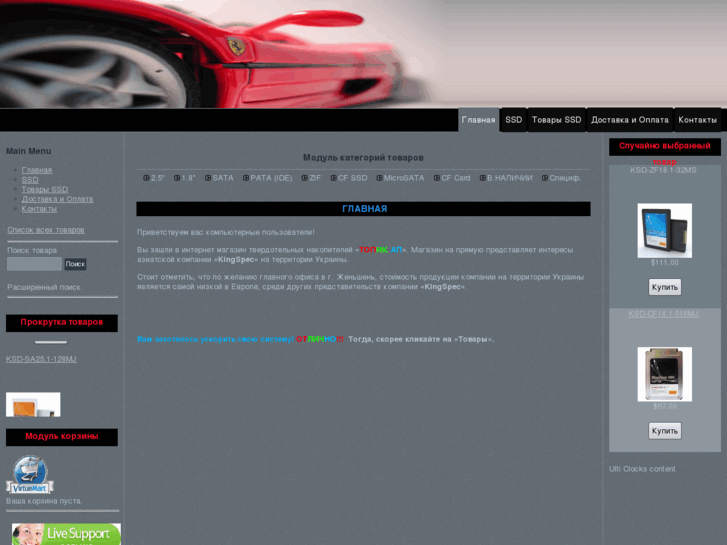Click the ГЛАВНАЯ page heading
727x545 pixels.
(x=364, y=209)
